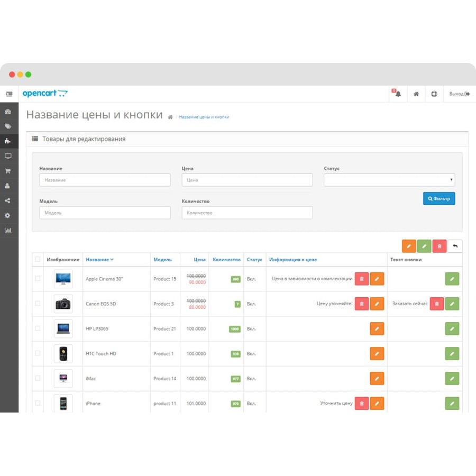Open Sales cart icon in sidebar
This screenshot has width=476, height=476.
coord(8,171)
